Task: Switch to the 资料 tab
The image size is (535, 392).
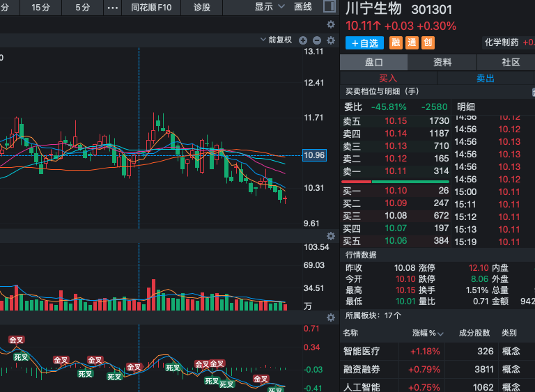Action: point(442,62)
